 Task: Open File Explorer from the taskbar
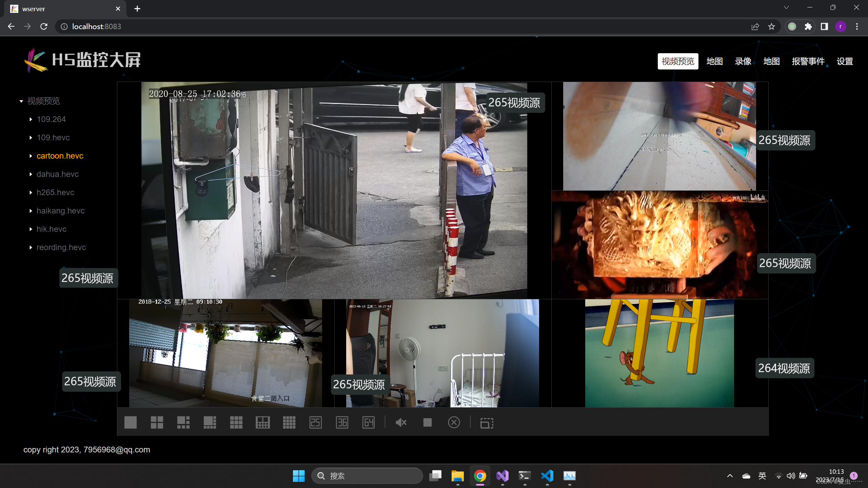pyautogui.click(x=457, y=476)
